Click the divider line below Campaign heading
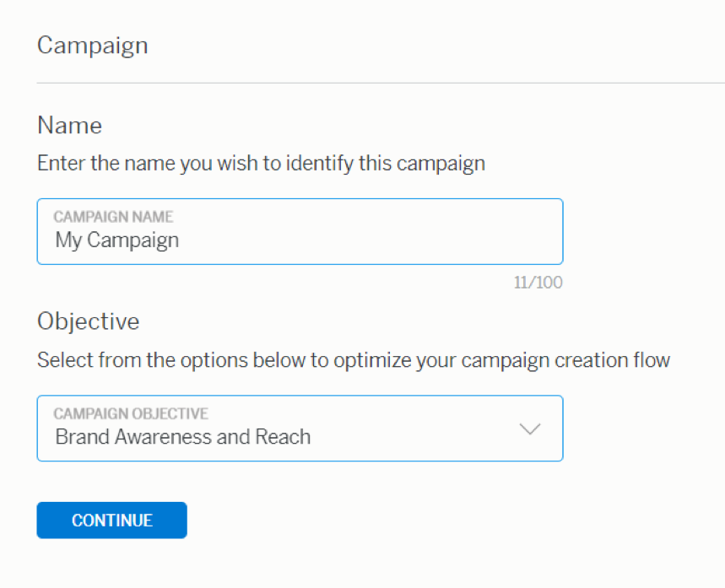This screenshot has height=588, width=725. pyautogui.click(x=380, y=83)
